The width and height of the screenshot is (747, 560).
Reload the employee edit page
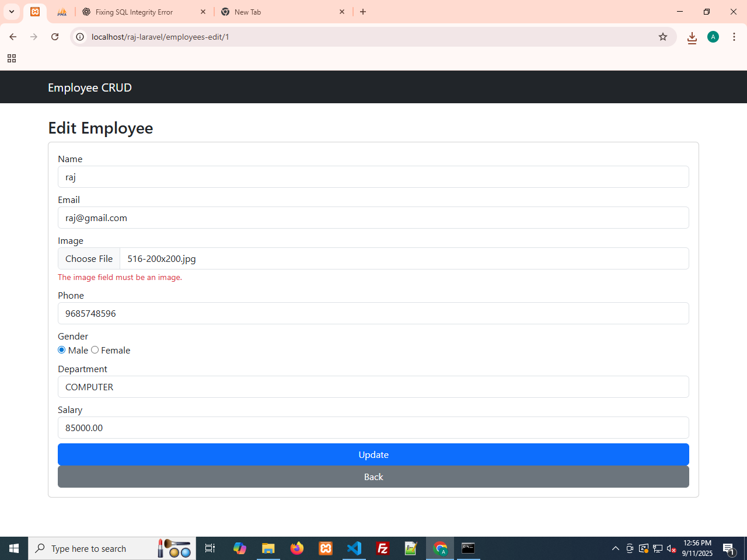(x=55, y=37)
